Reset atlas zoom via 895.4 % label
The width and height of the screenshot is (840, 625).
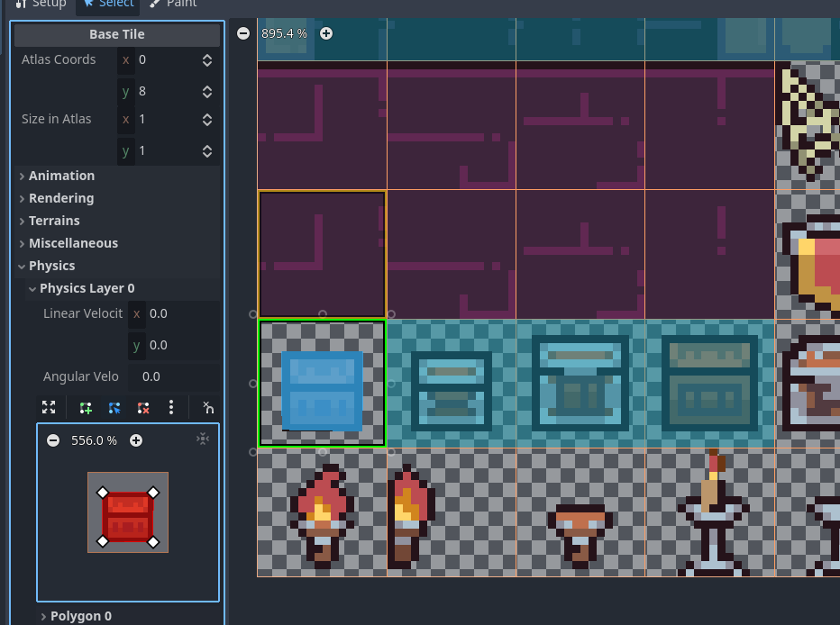click(284, 33)
